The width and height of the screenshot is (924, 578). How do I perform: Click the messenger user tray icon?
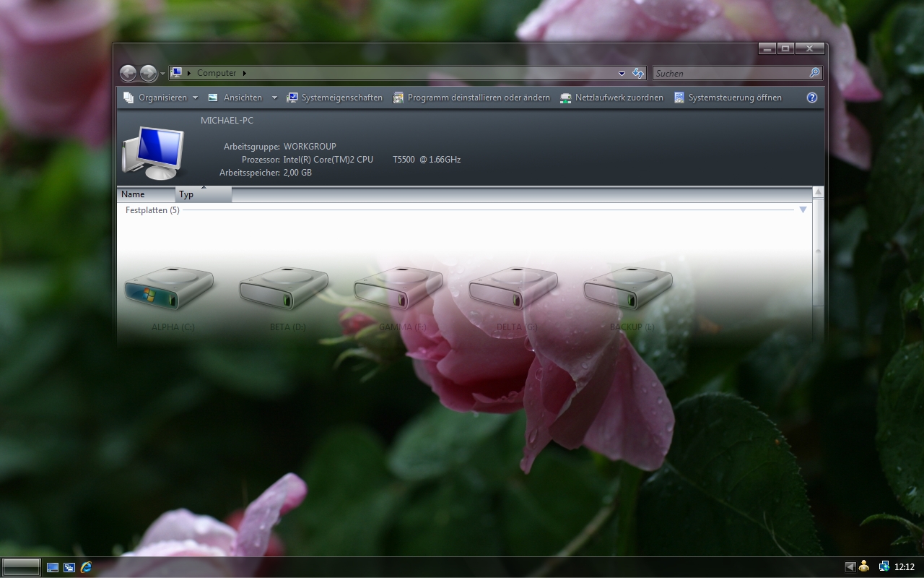click(x=864, y=566)
